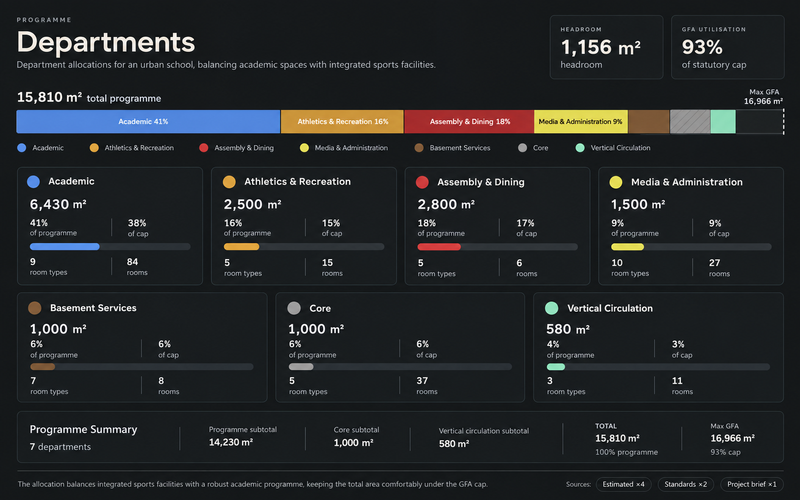Click the Vertical circulation subtotal 580 m² value

pos(454,444)
